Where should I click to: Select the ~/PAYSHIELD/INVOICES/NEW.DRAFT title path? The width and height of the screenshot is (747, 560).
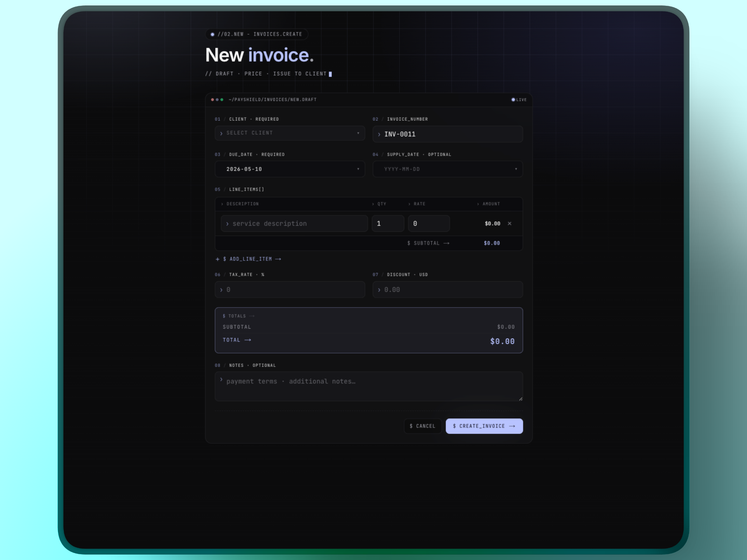click(272, 100)
